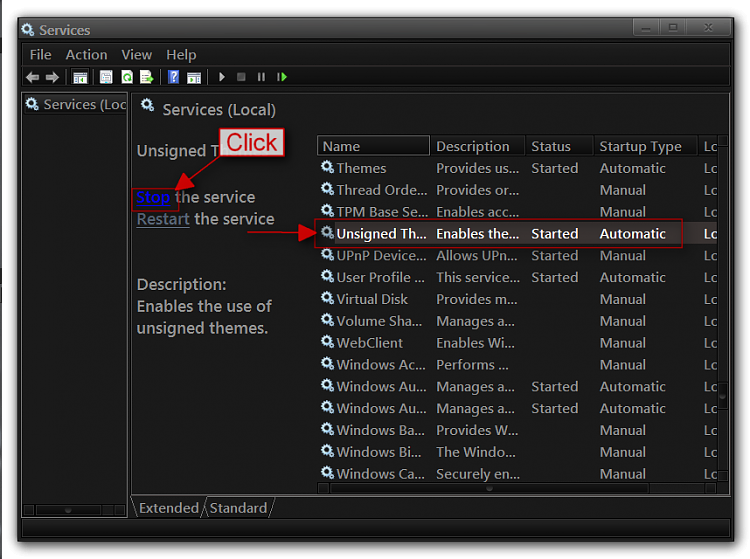Select the WebClient service row
This screenshot has height=559, width=750.
coord(518,343)
